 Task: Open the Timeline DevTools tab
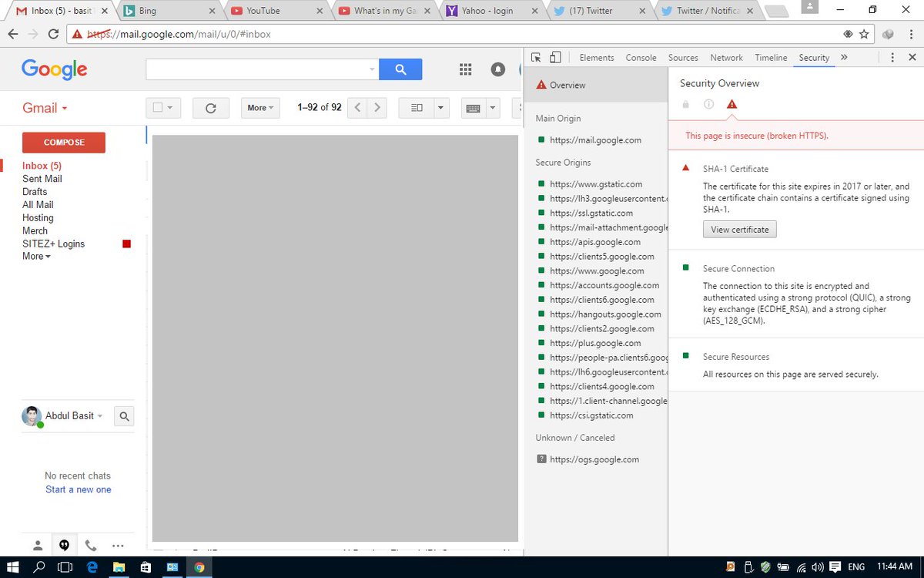tap(771, 58)
